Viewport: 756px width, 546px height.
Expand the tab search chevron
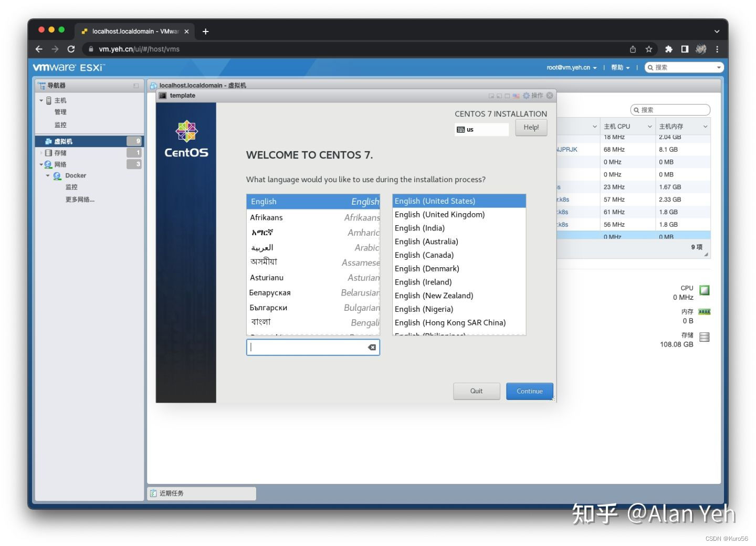(x=717, y=31)
